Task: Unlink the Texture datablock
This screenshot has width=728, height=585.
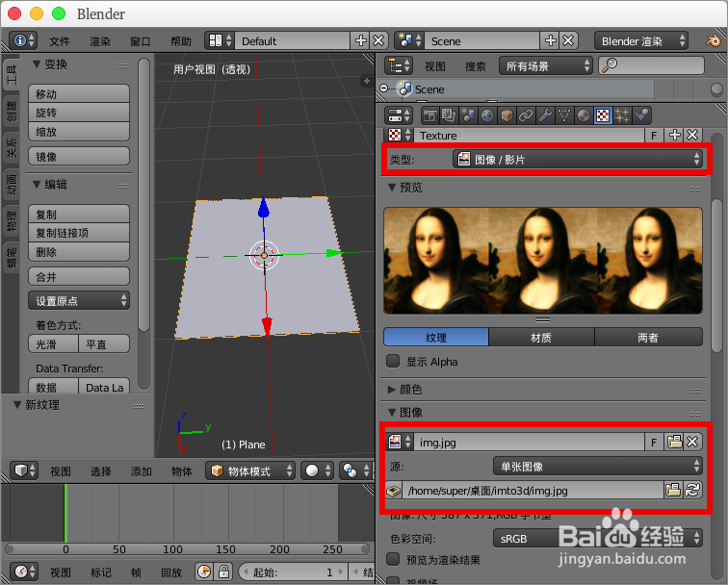Action: click(692, 135)
